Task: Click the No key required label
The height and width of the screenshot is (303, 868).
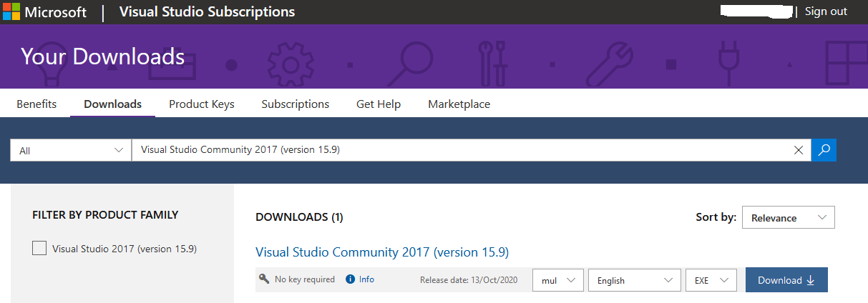Action: coord(305,279)
